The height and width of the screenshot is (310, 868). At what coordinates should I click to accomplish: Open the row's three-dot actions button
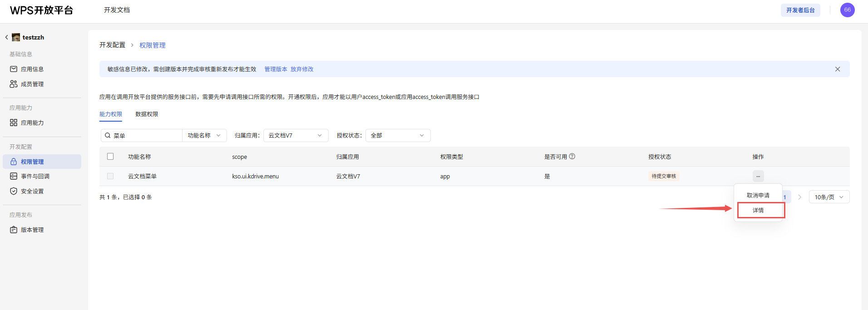click(758, 176)
